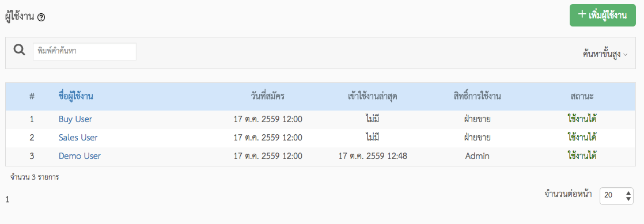Click the เข้าใช้งานล่าสุด column header

(x=372, y=96)
